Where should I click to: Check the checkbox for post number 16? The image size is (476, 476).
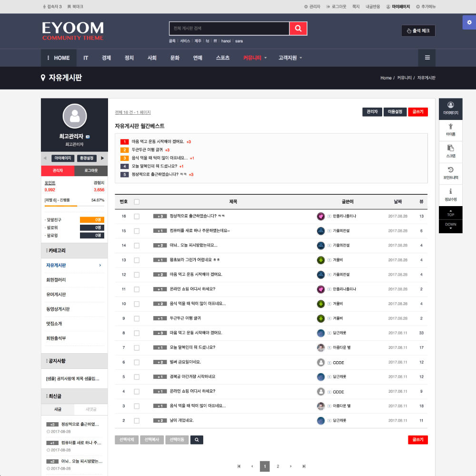137,216
